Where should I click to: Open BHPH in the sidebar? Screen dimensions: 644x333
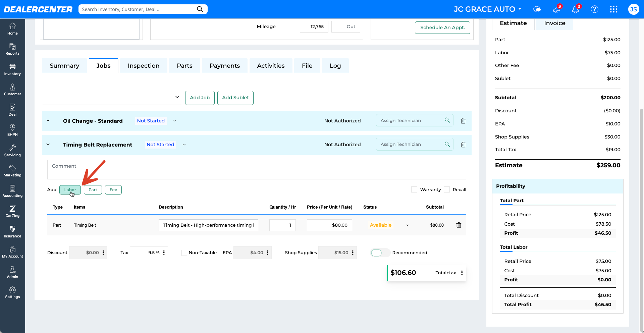click(x=12, y=130)
